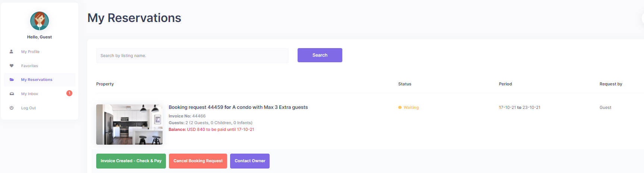Screen dimensions: 644x173
Task: Focus the search by listing name field
Action: coord(192,56)
